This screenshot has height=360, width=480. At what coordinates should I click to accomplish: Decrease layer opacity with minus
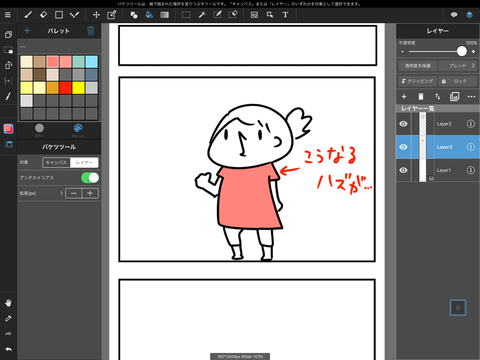[x=402, y=52]
